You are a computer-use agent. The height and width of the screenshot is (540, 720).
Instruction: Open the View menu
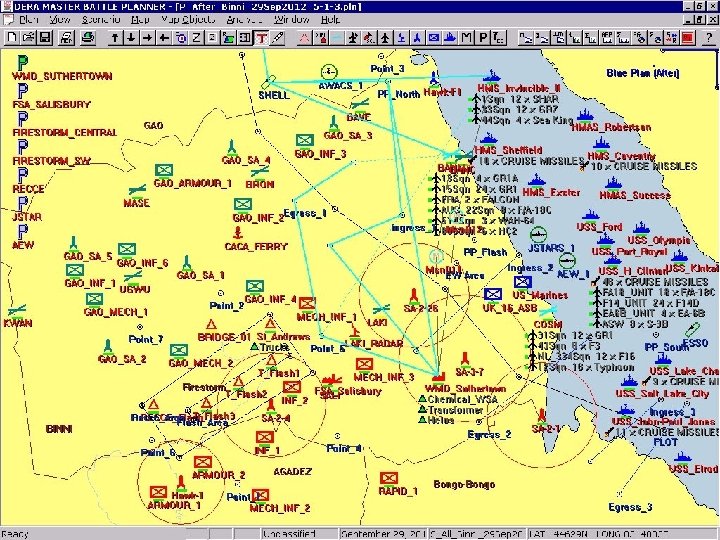click(x=60, y=20)
